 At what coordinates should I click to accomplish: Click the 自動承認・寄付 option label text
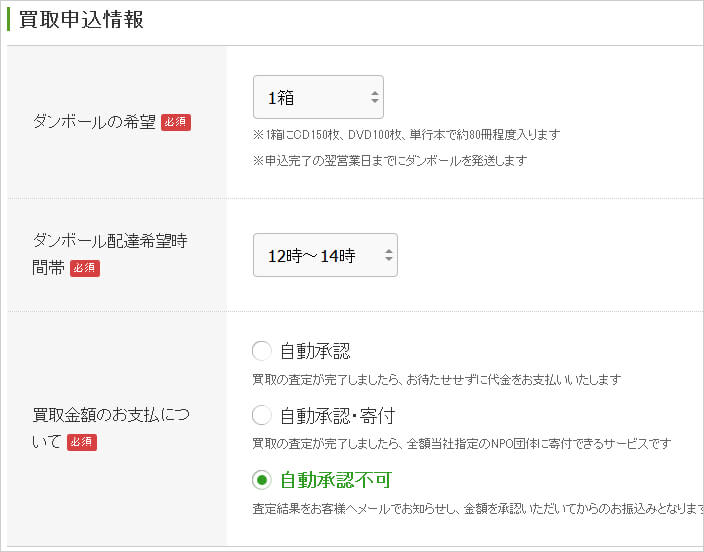pyautogui.click(x=330, y=415)
